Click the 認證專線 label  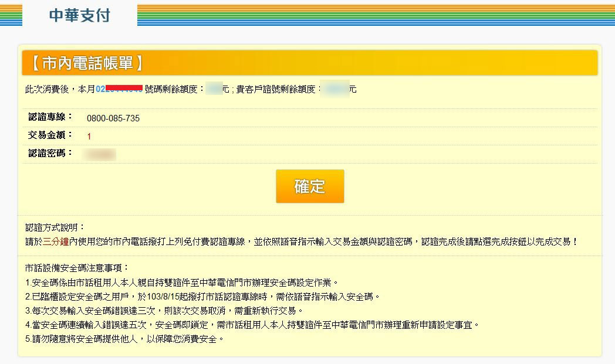click(50, 117)
